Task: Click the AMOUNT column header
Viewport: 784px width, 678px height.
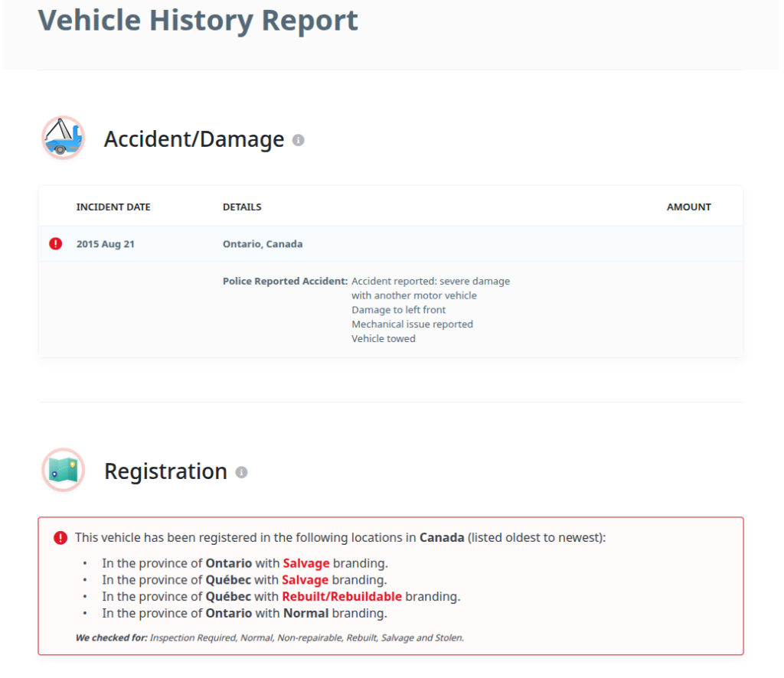Action: click(x=688, y=207)
